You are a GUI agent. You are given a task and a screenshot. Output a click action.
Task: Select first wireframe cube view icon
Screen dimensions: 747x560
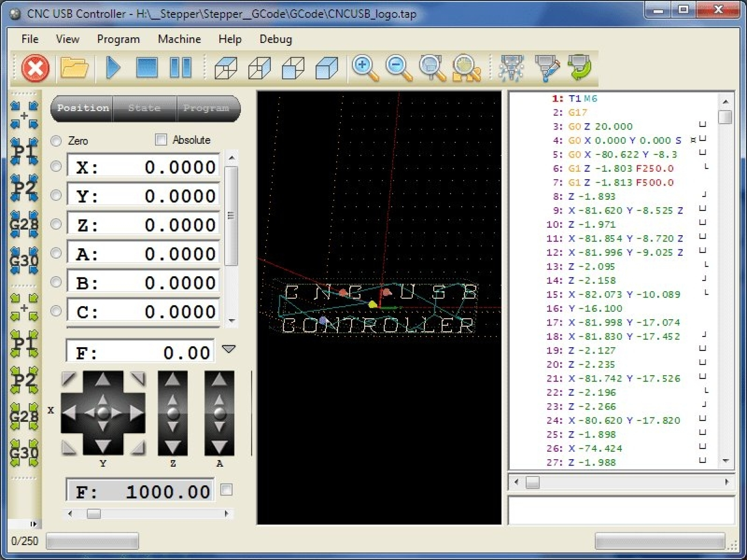[x=226, y=68]
